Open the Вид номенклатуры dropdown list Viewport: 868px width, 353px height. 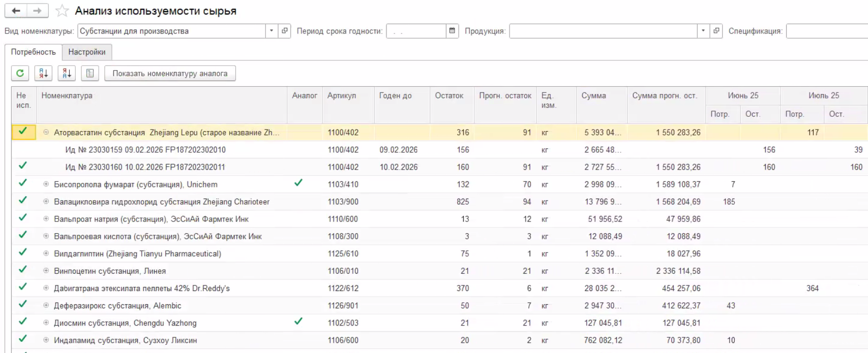[272, 31]
